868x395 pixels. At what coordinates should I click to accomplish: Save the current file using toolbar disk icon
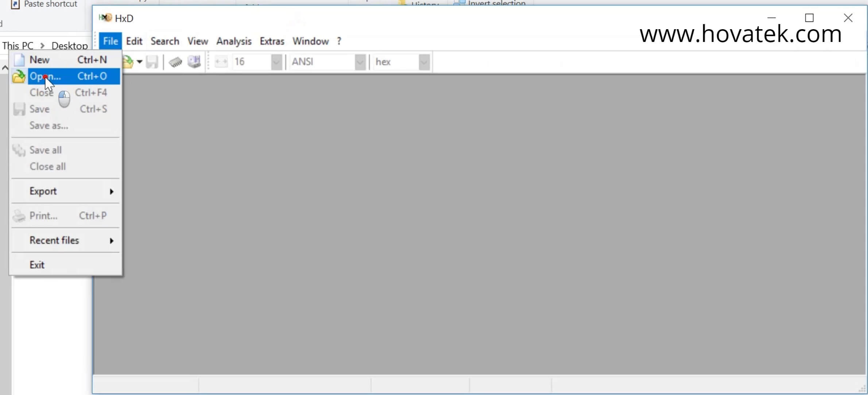[152, 62]
